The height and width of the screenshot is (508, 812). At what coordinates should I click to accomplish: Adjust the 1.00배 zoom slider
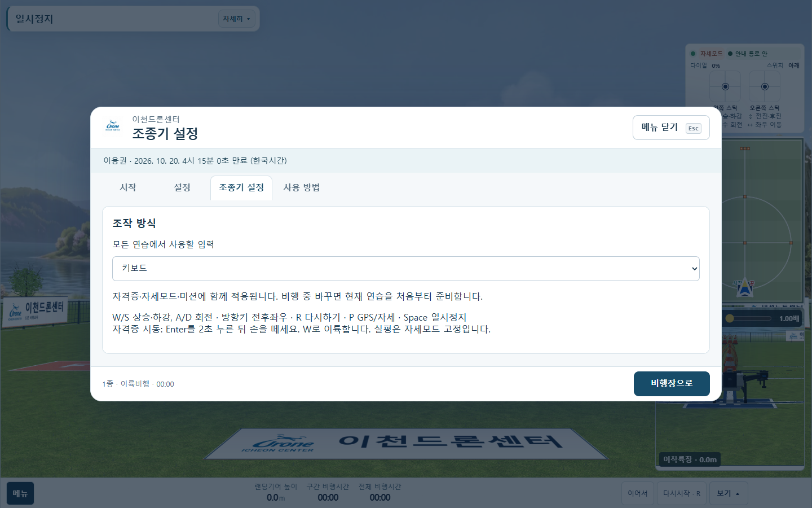point(748,318)
